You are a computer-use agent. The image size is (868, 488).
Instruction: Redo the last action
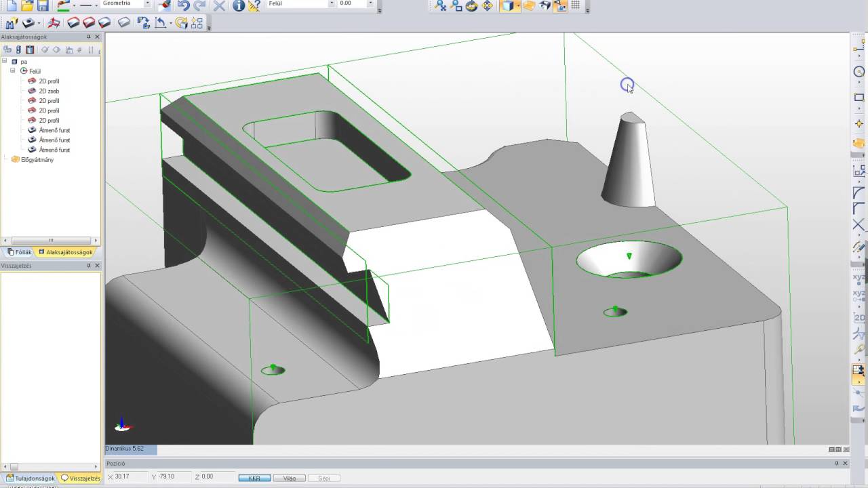click(x=200, y=5)
